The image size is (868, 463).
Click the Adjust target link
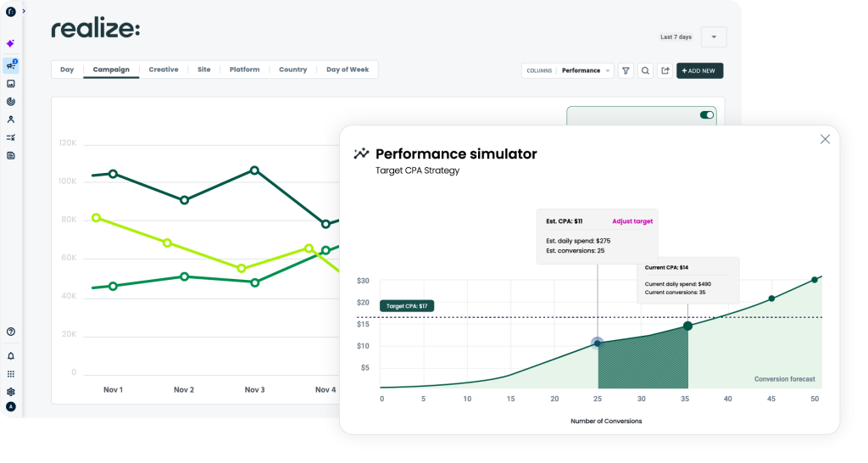pyautogui.click(x=632, y=221)
